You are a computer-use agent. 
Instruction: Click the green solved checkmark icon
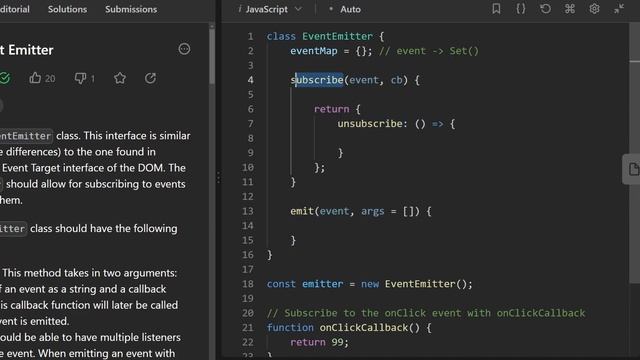point(5,78)
